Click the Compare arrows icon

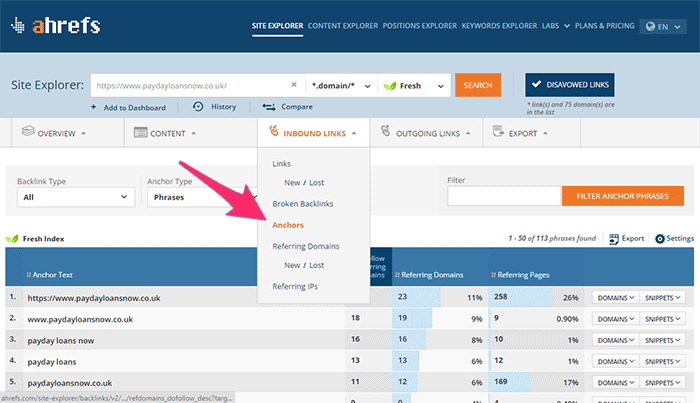click(x=268, y=106)
